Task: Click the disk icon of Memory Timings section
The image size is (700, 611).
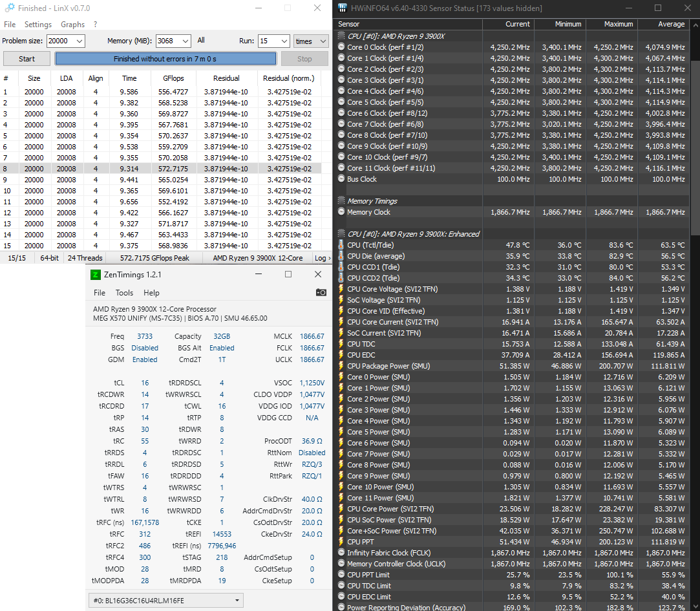Action: [341, 201]
